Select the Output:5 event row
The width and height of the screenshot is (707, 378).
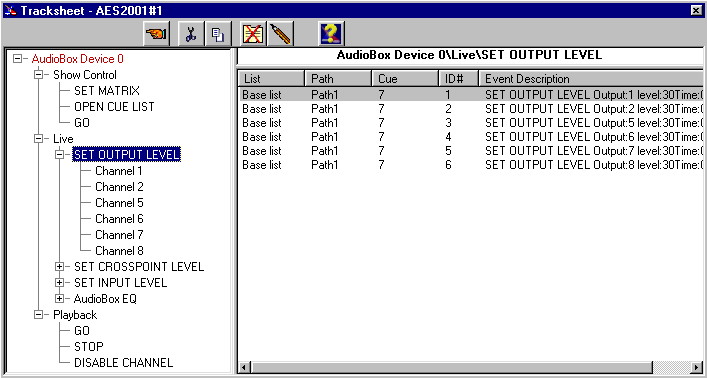click(470, 123)
